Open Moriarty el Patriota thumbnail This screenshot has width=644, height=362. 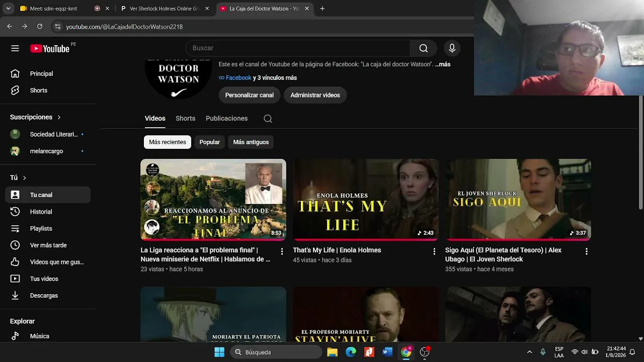(x=213, y=314)
